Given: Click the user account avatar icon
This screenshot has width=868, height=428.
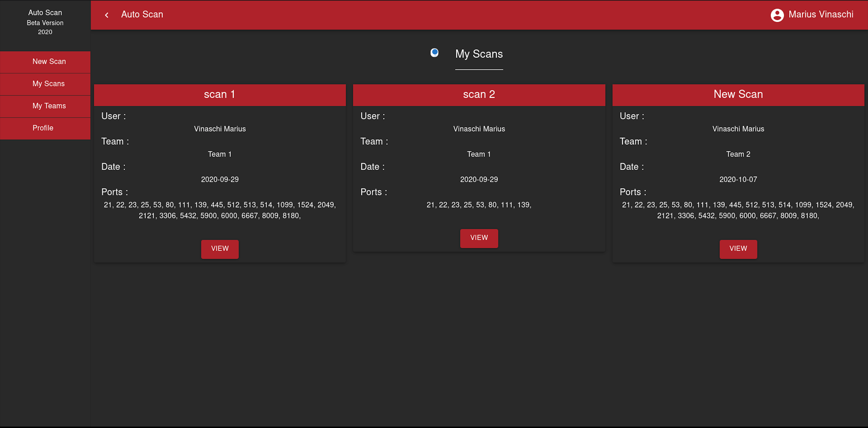Looking at the screenshot, I should [777, 15].
